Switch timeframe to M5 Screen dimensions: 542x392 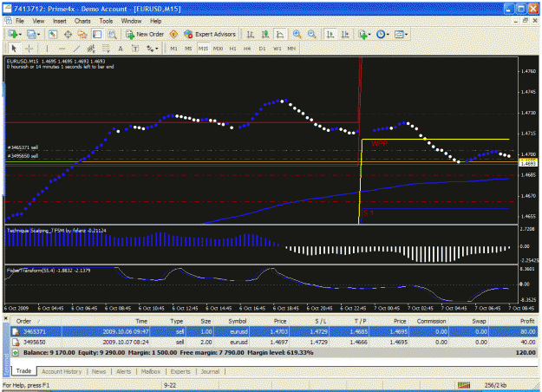point(188,49)
